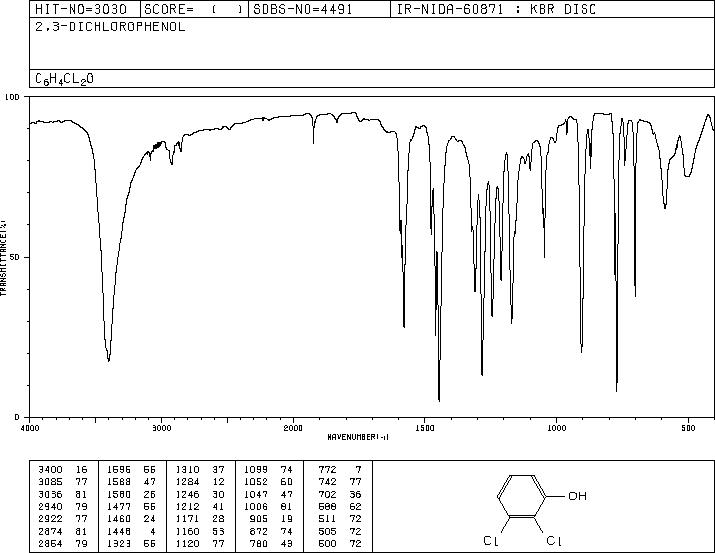Click the 2000 wavenumber axis label
This screenshot has height=553, width=715.
pos(293,428)
